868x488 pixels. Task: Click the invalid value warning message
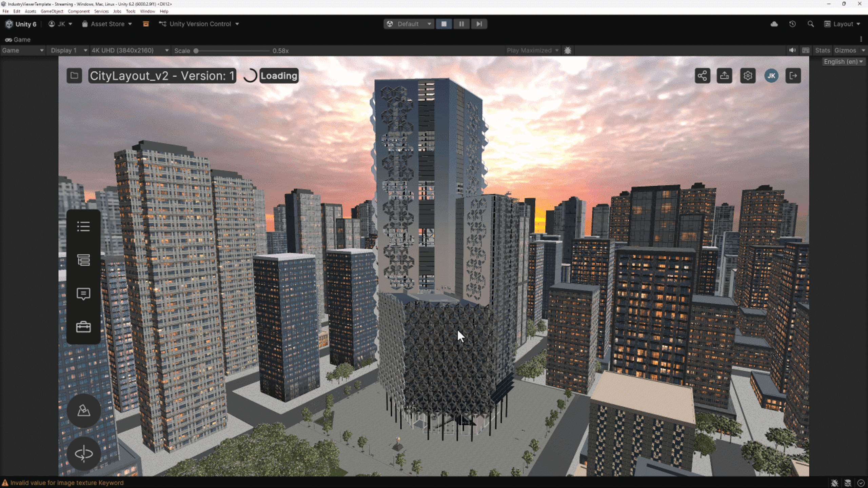(67, 483)
